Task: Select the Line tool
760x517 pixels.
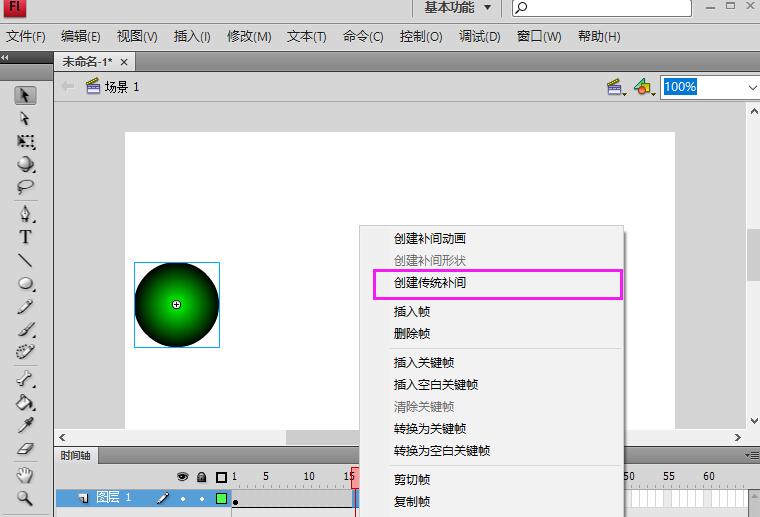Action: 25,260
